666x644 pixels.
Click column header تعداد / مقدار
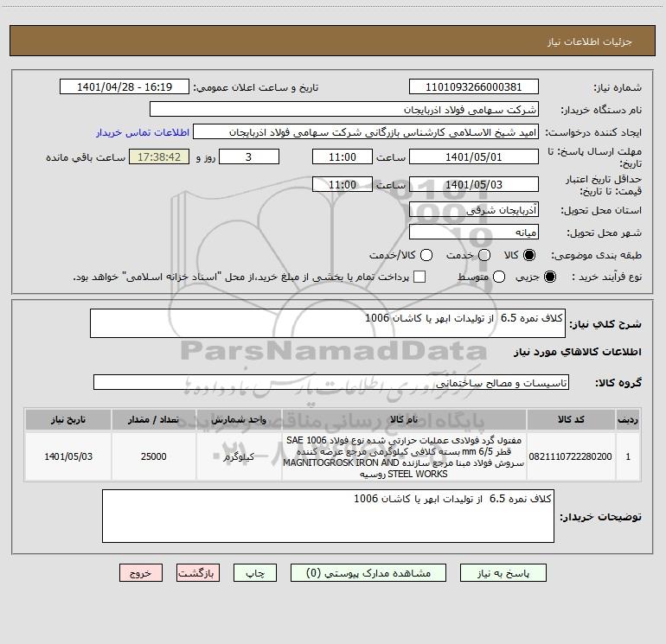[153, 419]
